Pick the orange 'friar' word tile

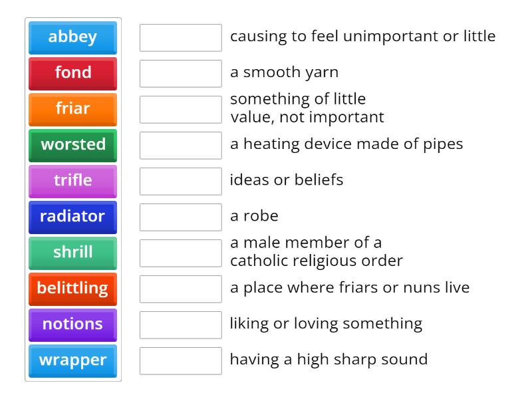click(x=72, y=109)
